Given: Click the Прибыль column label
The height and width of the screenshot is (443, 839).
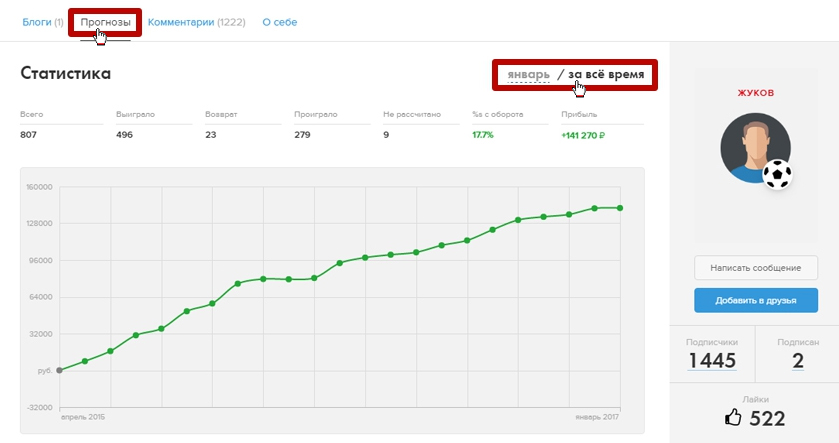Looking at the screenshot, I should [579, 114].
